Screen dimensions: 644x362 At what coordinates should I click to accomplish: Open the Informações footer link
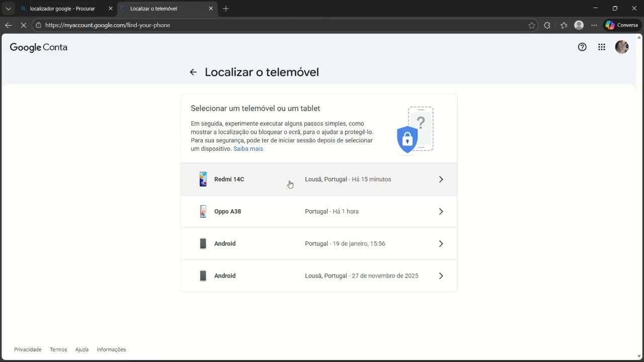(x=111, y=349)
